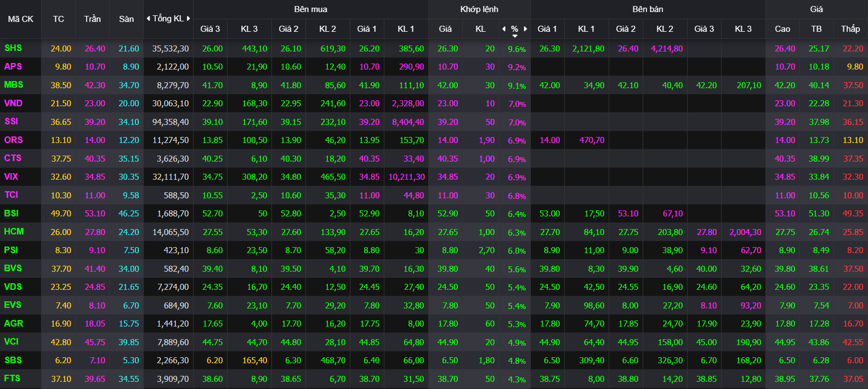This screenshot has width=868, height=389.
Task: Click CTS reference price 37.75
Action: pos(61,159)
